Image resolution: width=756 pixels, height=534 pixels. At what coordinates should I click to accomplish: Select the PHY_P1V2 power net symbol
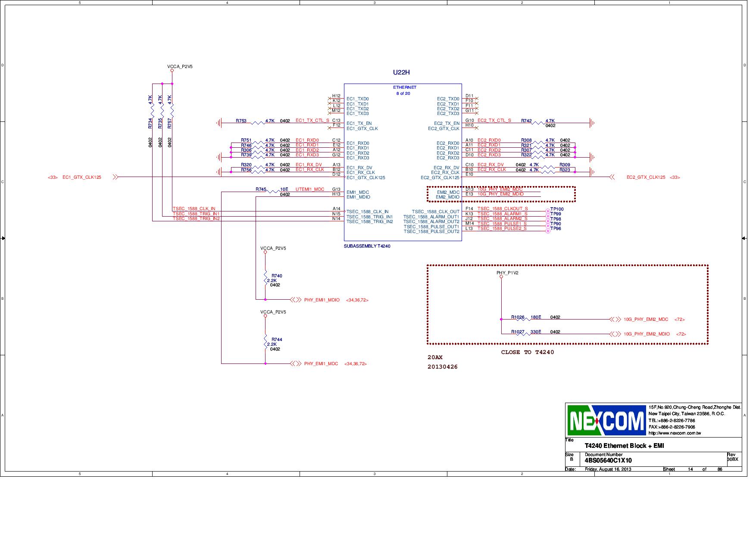[501, 277]
